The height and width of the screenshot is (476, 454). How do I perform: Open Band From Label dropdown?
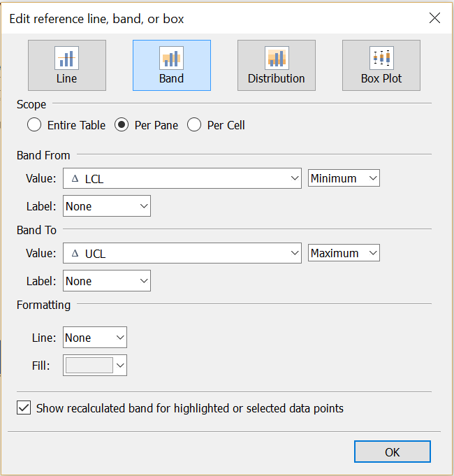[106, 206]
